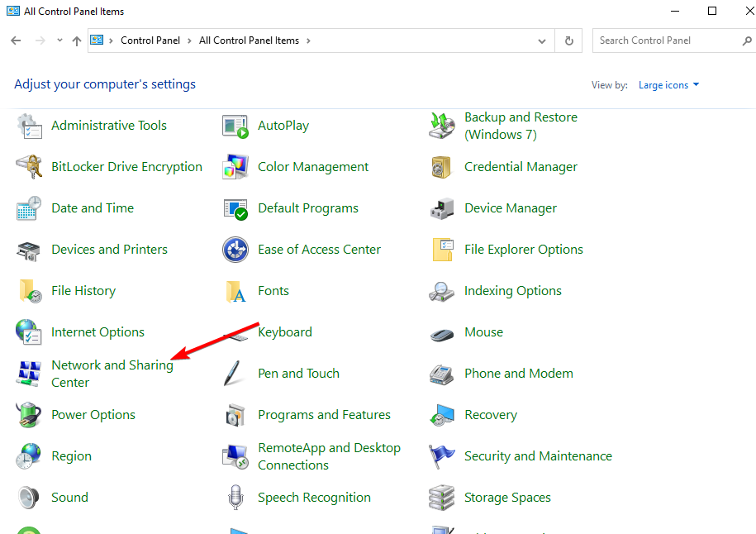756x534 pixels.
Task: Click the Up one level arrow
Action: 77,41
